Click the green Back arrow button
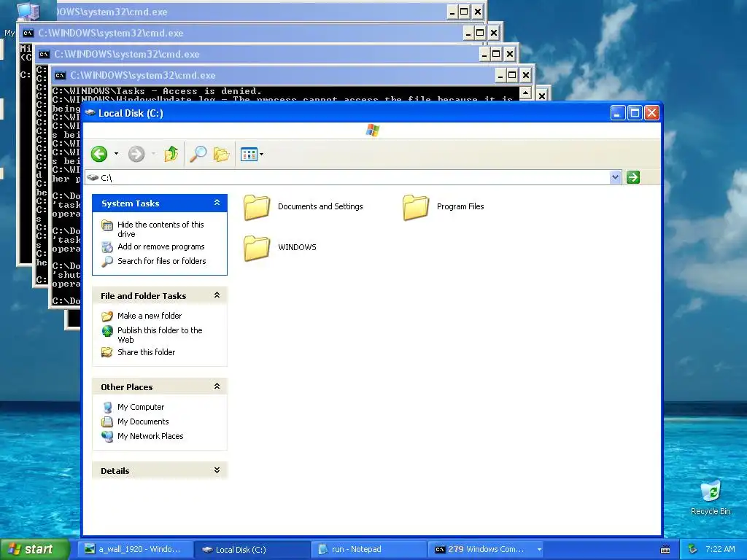747x560 pixels. [x=99, y=154]
